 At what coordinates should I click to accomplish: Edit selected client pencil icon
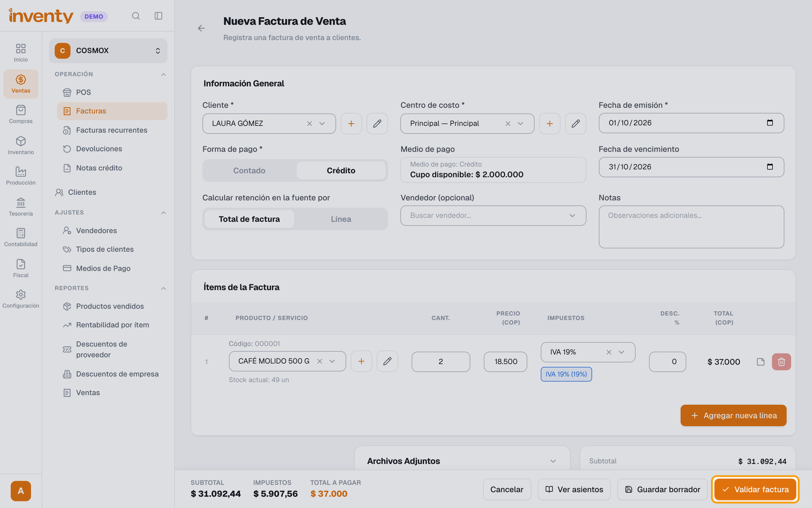click(377, 124)
